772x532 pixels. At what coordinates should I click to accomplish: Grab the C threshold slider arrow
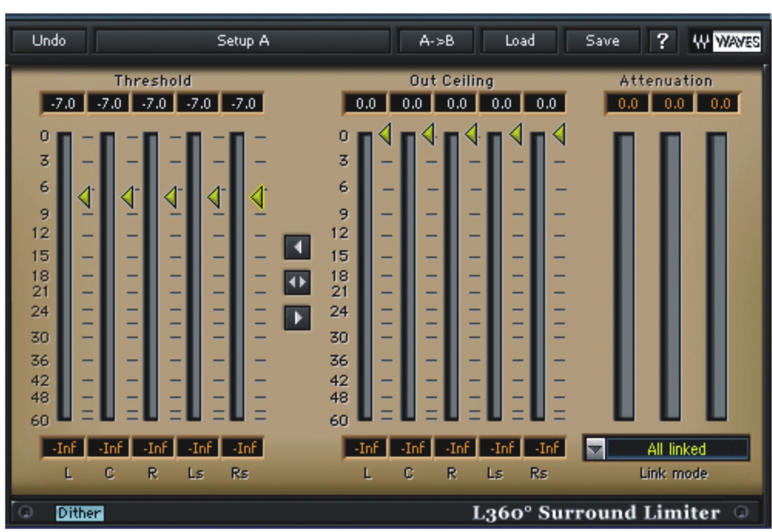point(128,197)
